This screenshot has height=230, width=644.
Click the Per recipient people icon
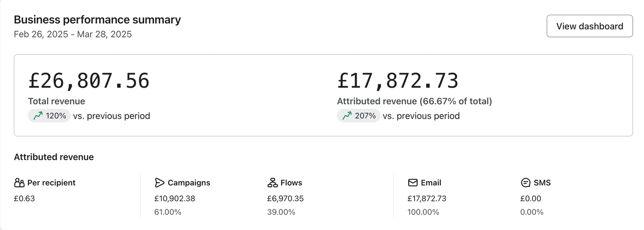[x=19, y=183]
